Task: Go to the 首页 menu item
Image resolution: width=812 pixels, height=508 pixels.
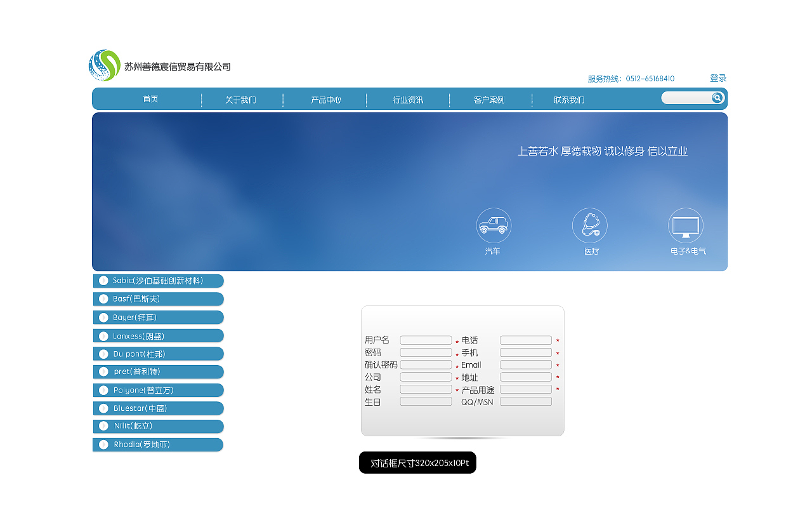Action: click(150, 99)
